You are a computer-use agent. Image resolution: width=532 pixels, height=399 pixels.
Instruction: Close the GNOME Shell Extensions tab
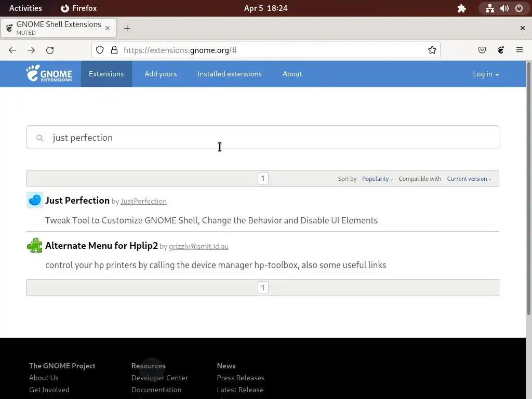(x=108, y=28)
